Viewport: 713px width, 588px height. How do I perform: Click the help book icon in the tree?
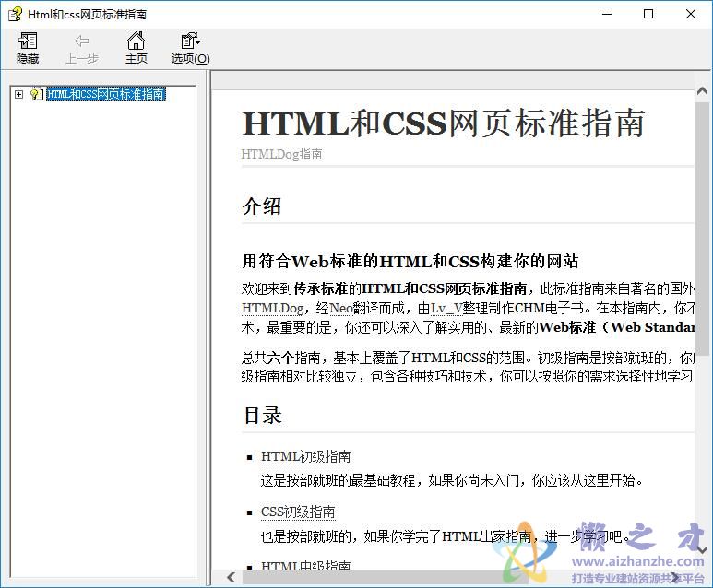coord(36,94)
